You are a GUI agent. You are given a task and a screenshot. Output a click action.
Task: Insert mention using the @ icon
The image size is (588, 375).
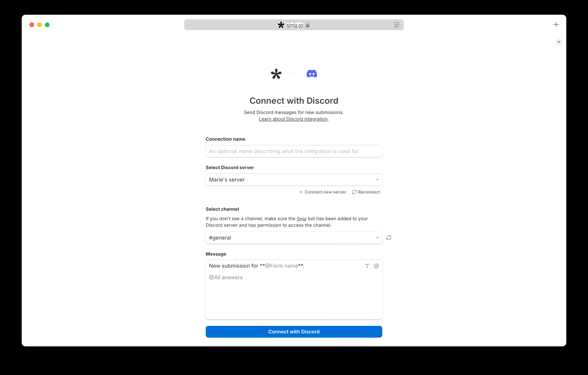point(376,266)
